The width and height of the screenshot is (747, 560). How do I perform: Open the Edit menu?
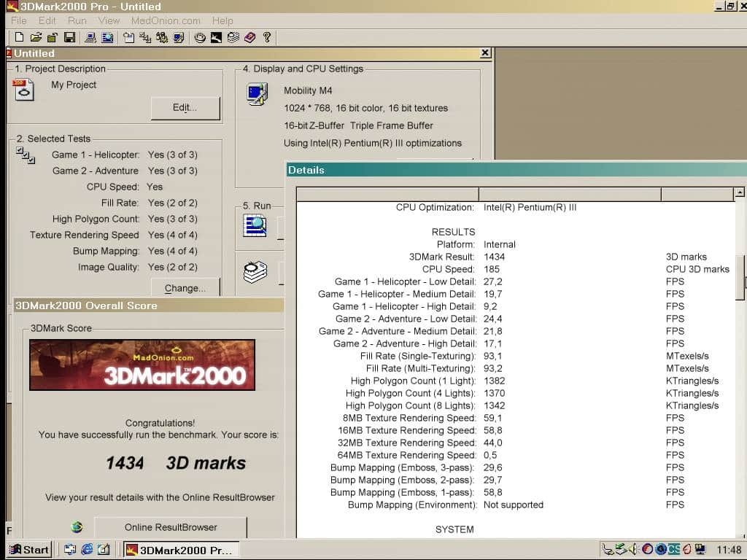tap(47, 20)
